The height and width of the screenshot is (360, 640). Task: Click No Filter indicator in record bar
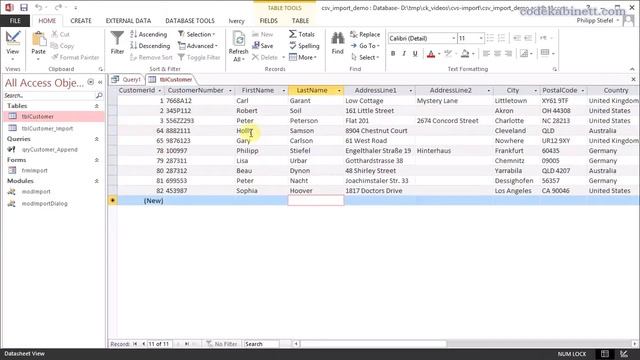(x=222, y=344)
